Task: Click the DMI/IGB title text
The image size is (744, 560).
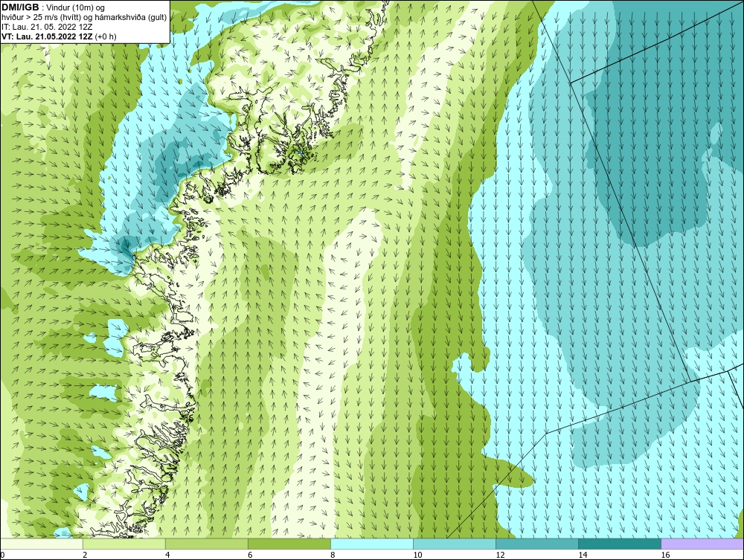Action: pyautogui.click(x=20, y=7)
